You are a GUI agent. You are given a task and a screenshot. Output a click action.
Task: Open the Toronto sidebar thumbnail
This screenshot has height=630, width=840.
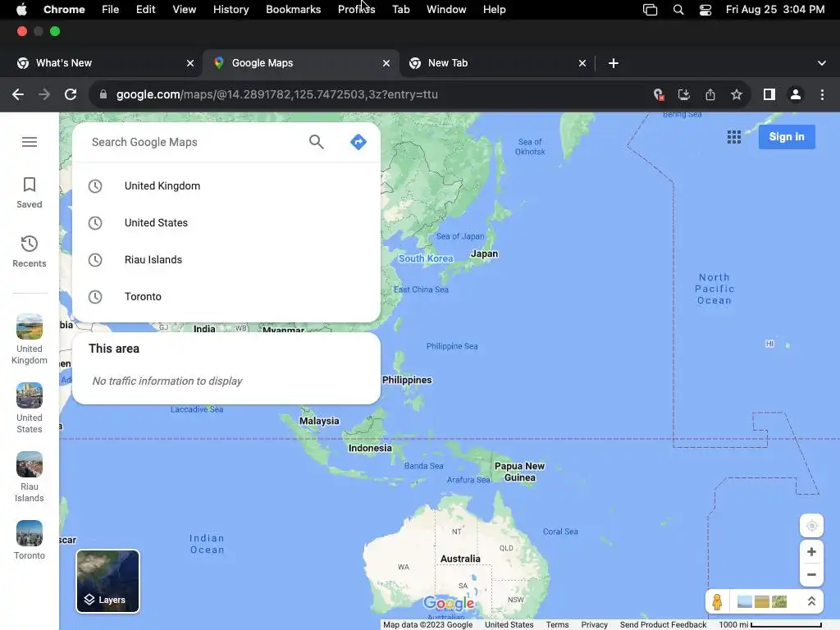[x=30, y=541]
